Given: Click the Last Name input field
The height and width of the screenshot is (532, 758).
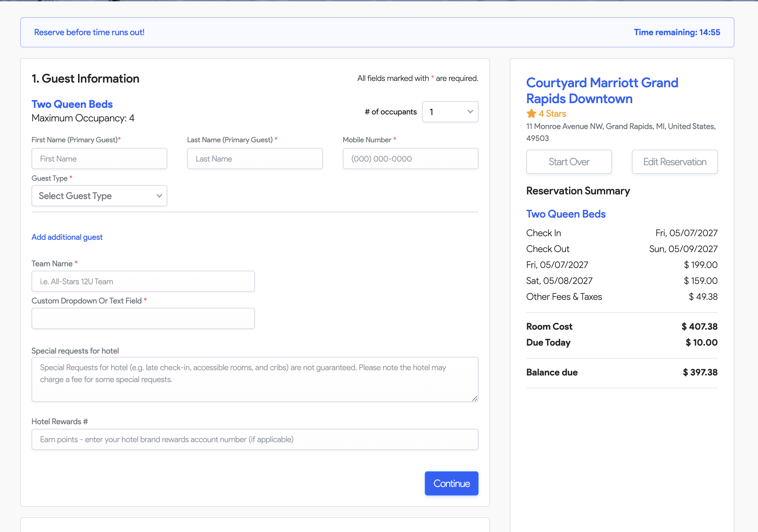Looking at the screenshot, I should point(255,159).
